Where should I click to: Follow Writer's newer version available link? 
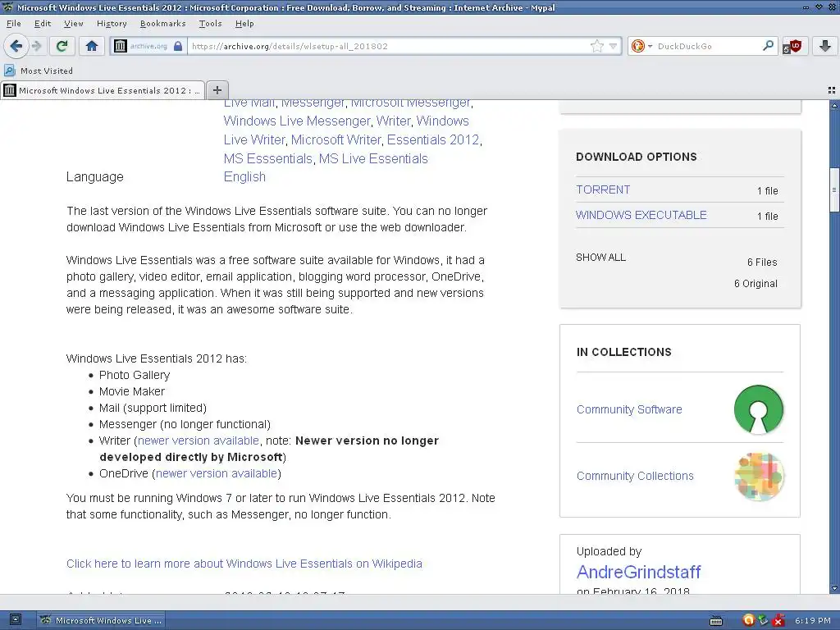(199, 441)
